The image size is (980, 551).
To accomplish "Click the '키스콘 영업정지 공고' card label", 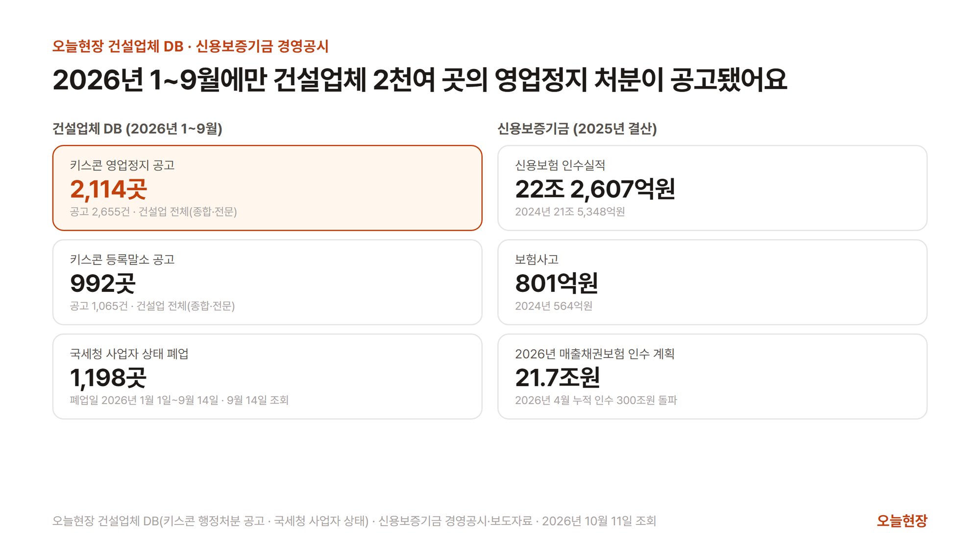I will [122, 165].
